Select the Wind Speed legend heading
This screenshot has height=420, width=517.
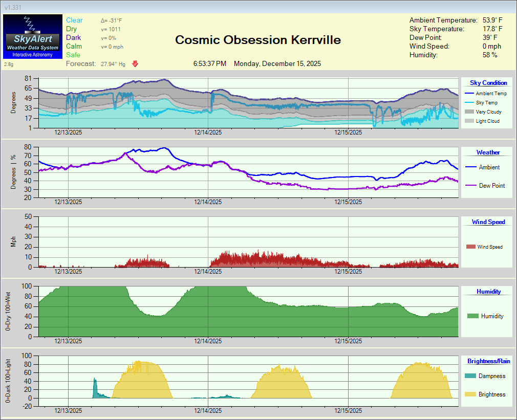488,222
